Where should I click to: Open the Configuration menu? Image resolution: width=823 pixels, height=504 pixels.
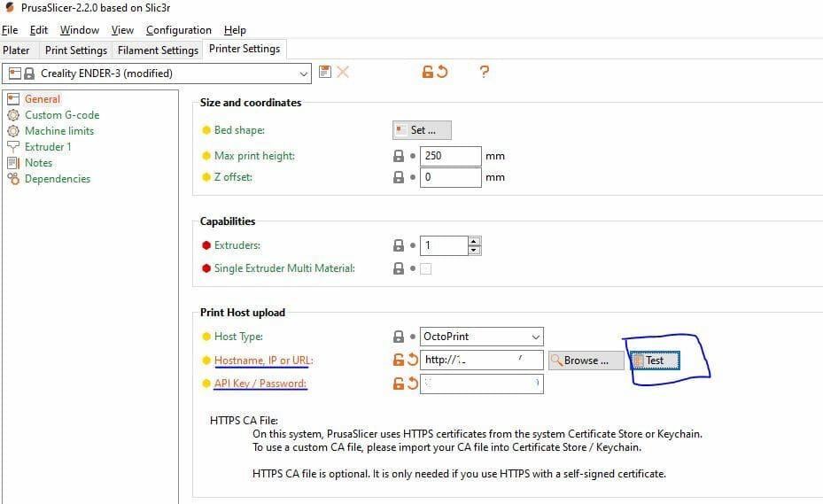click(x=178, y=30)
